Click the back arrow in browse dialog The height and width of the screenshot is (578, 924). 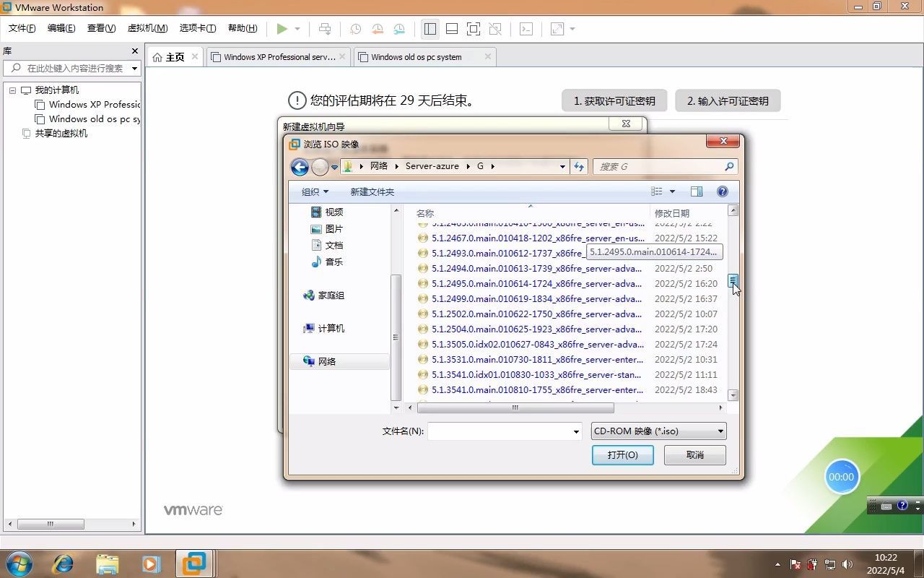pos(300,167)
